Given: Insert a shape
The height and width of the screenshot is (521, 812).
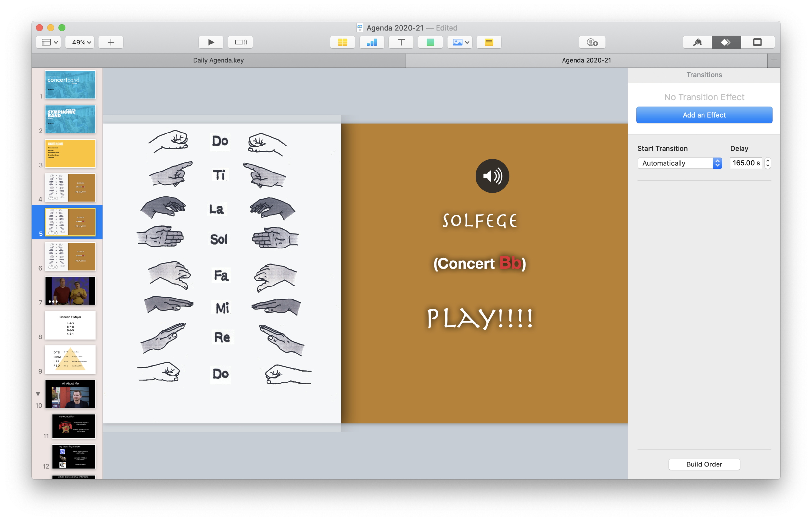Looking at the screenshot, I should pyautogui.click(x=430, y=42).
